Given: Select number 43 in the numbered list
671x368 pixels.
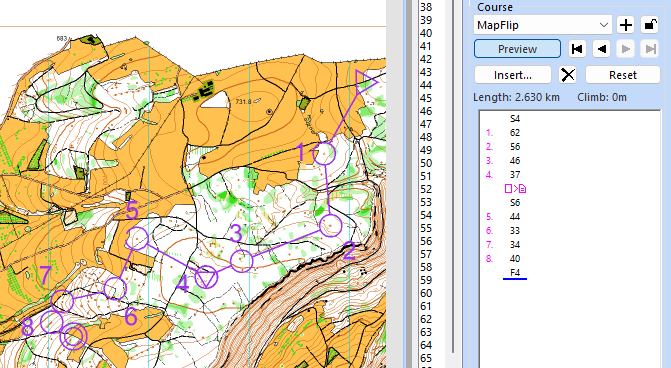Looking at the screenshot, I should 426,72.
